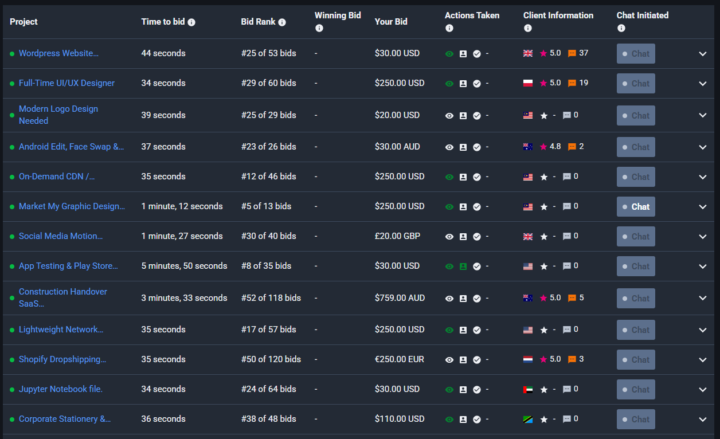The width and height of the screenshot is (720, 439).
Task: Expand the Shopify Dropshipping row
Action: (x=703, y=360)
